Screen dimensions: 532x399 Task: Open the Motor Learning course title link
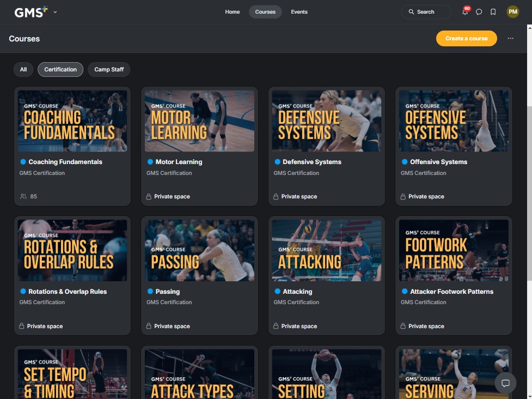pyautogui.click(x=179, y=162)
